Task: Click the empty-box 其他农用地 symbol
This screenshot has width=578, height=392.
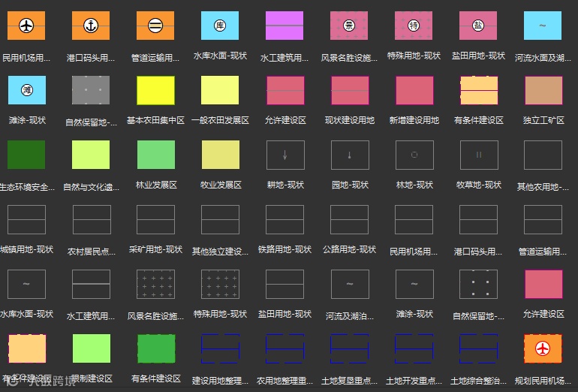Action: point(543,155)
